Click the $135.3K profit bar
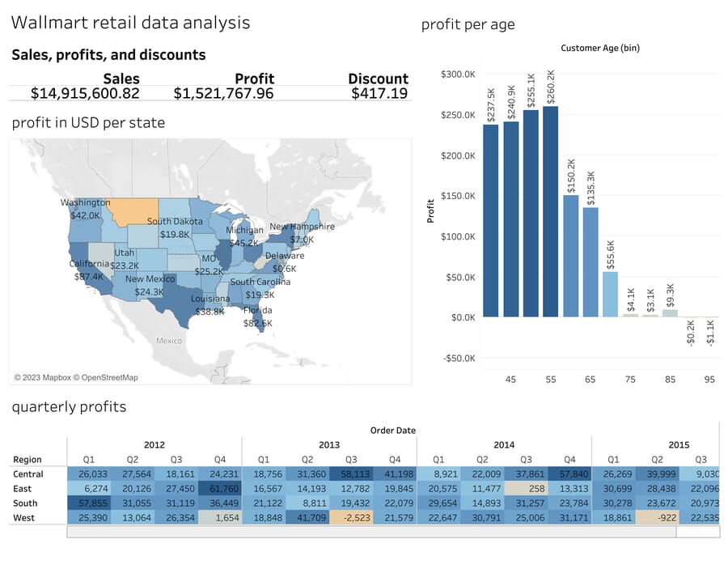 coord(590,262)
